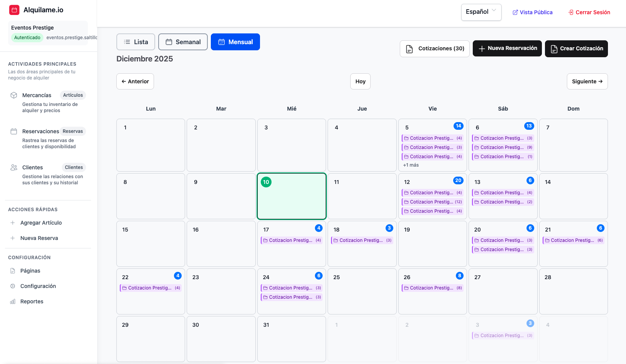The width and height of the screenshot is (626, 364).
Task: Click the Artículos badge next to Mercancías
Action: [x=73, y=95]
